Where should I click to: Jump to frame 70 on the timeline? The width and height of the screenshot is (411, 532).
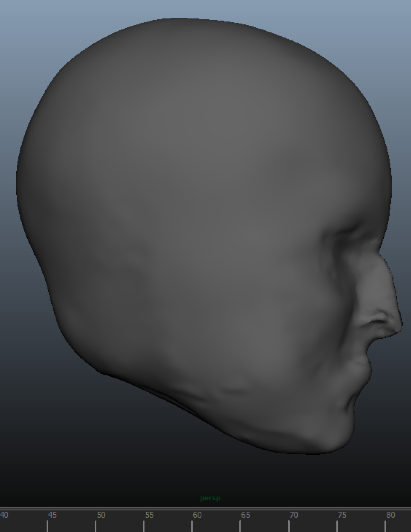point(294,515)
